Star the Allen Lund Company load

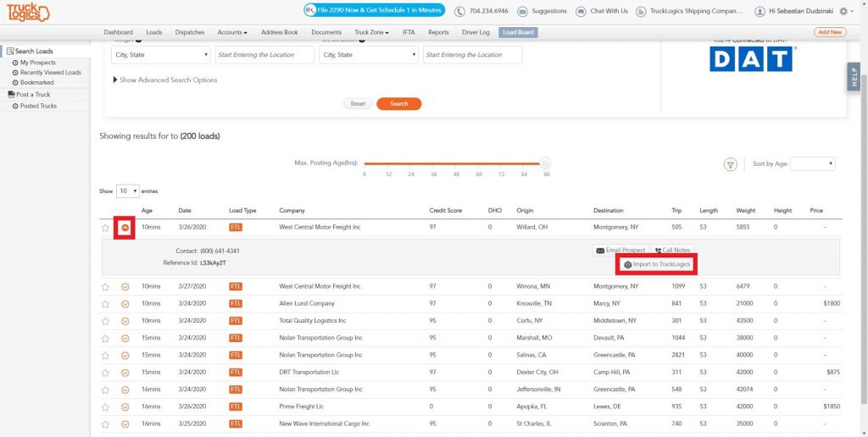[105, 304]
